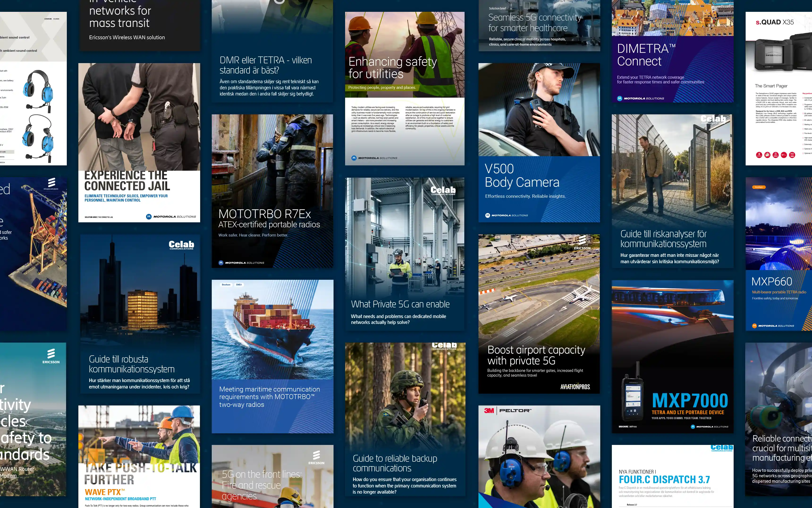Image resolution: width=812 pixels, height=508 pixels.
Task: Open the FOUR.C Dispatch 3.7 card
Action: 672,476
